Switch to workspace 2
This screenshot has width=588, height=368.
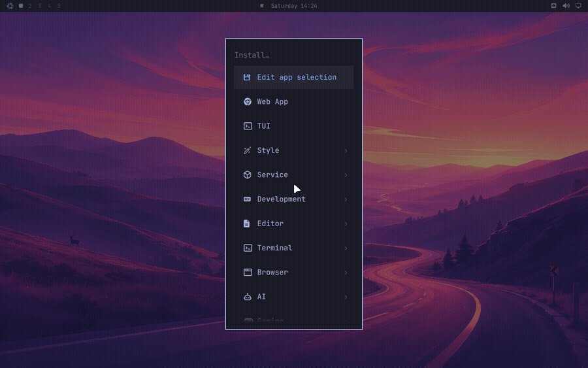[x=30, y=6]
